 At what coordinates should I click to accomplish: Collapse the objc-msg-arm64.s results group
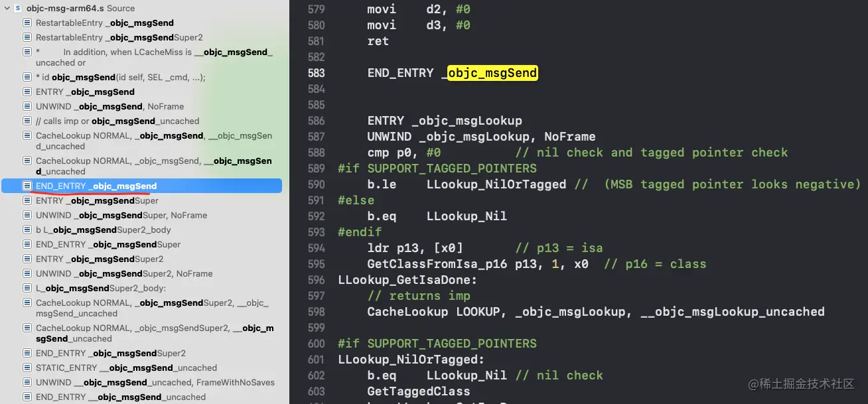tap(6, 9)
